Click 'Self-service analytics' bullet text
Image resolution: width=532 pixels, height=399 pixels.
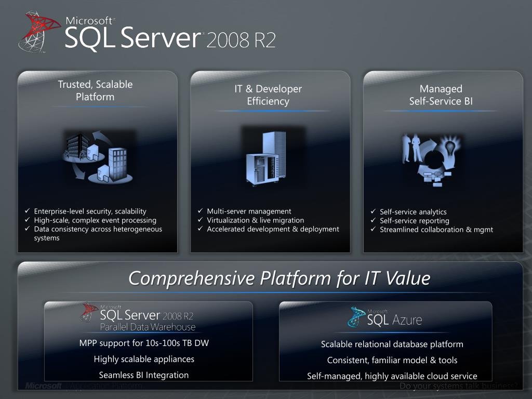[413, 212]
